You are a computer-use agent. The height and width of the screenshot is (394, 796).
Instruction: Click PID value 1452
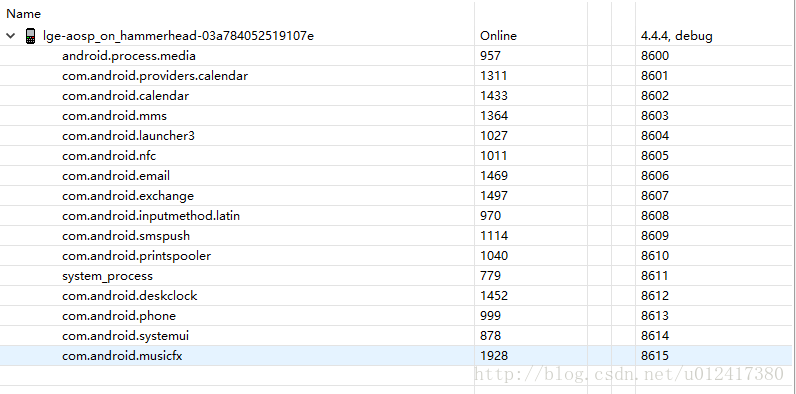494,296
